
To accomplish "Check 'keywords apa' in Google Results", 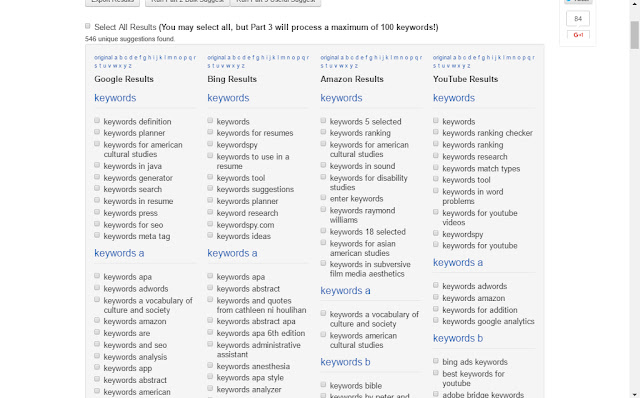I will (x=97, y=276).
